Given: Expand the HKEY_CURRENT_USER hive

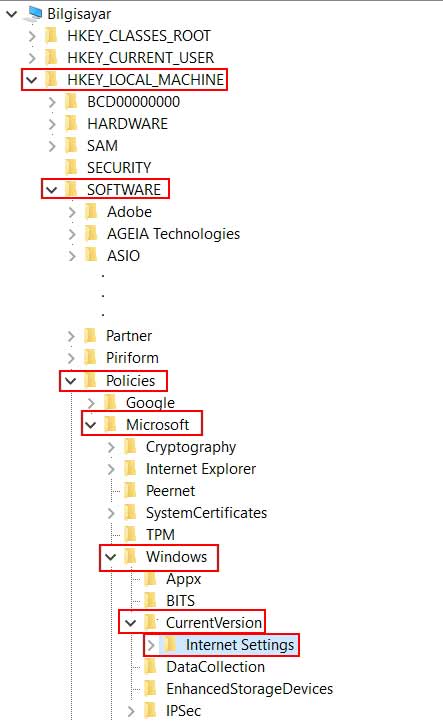Looking at the screenshot, I should point(31,58).
